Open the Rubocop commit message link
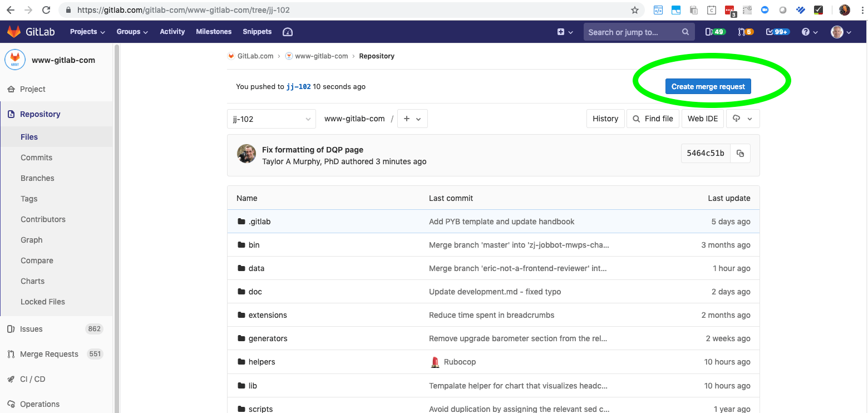This screenshot has height=413, width=868. tap(460, 362)
